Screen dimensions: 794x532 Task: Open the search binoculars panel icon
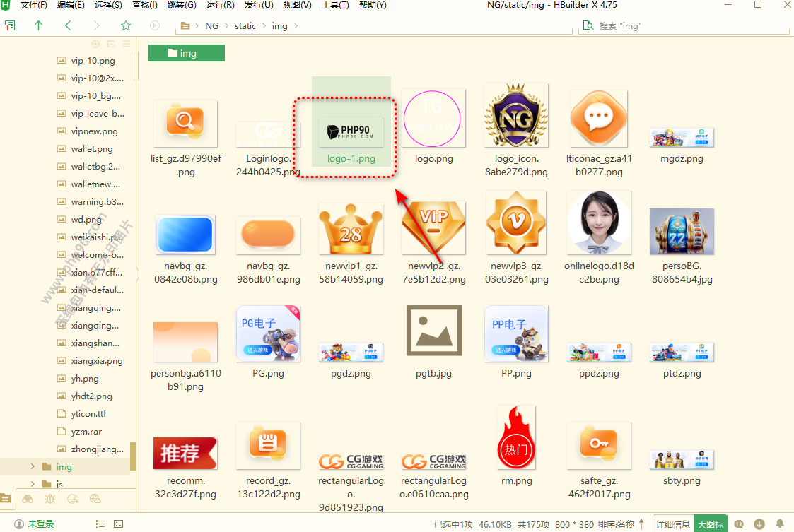tap(28, 499)
